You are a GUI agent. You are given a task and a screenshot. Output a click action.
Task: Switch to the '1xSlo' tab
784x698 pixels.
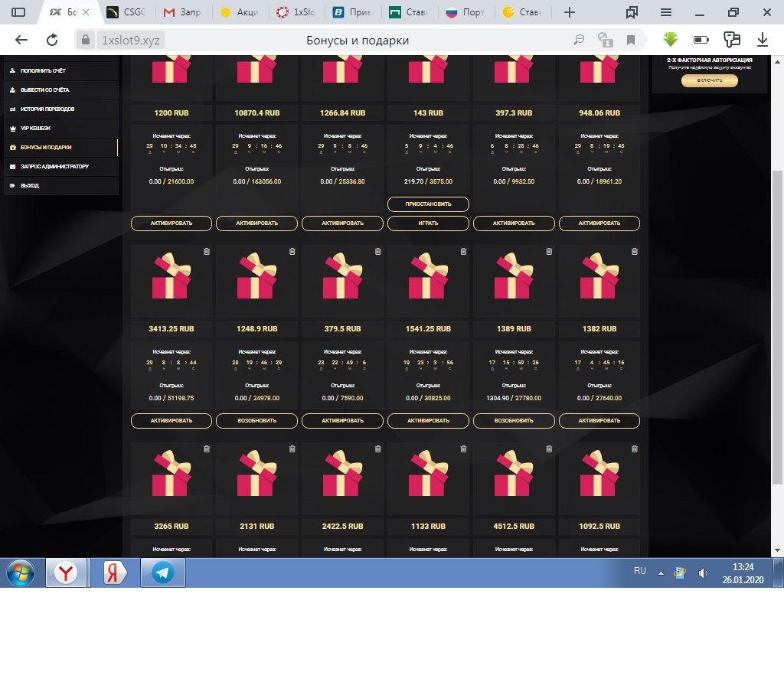[297, 12]
